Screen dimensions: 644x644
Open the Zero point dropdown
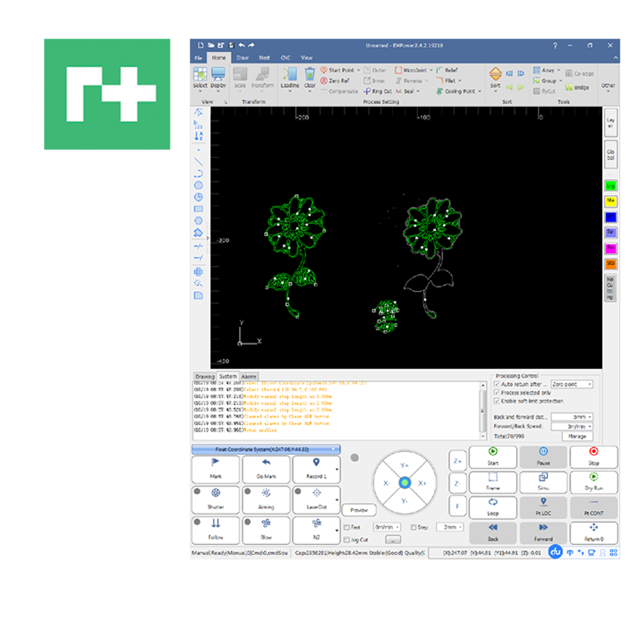(572, 384)
